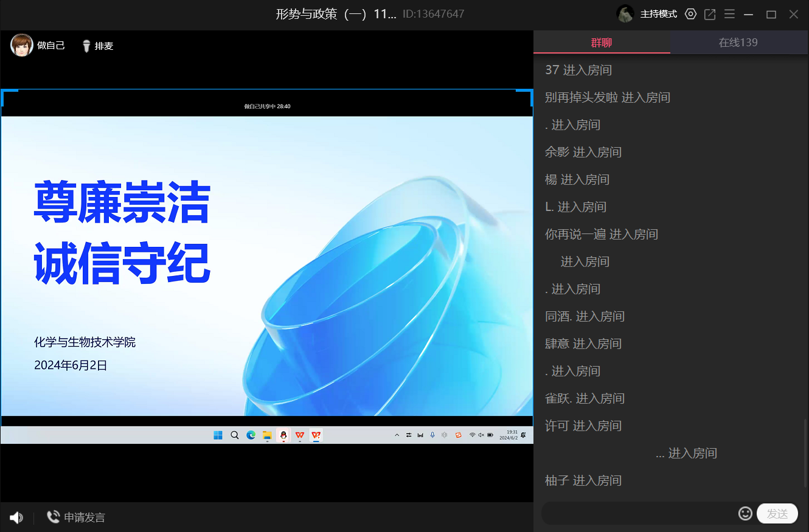Click the 排麦 microphone icon
This screenshot has width=809, height=532.
pos(86,46)
